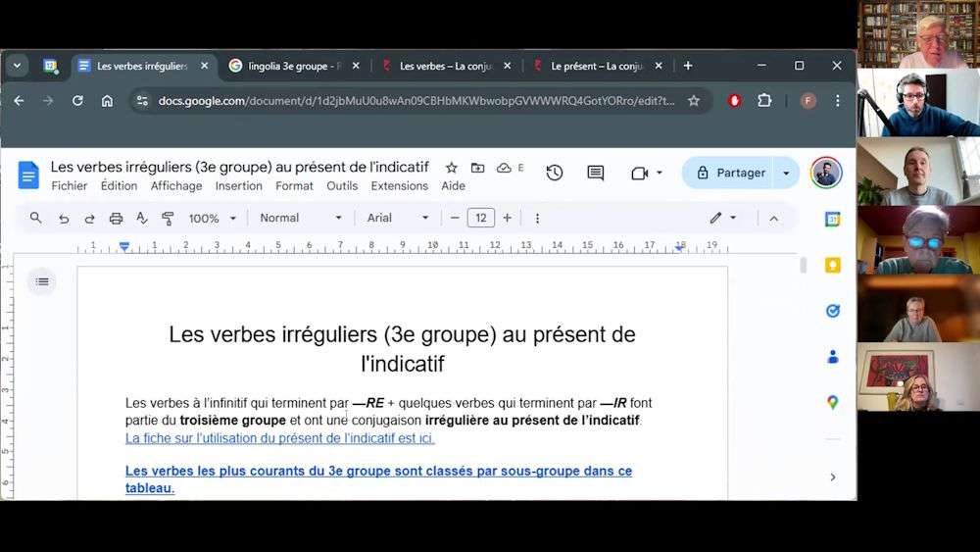Open Google Calendar side panel
The height and width of the screenshot is (552, 980).
click(832, 220)
